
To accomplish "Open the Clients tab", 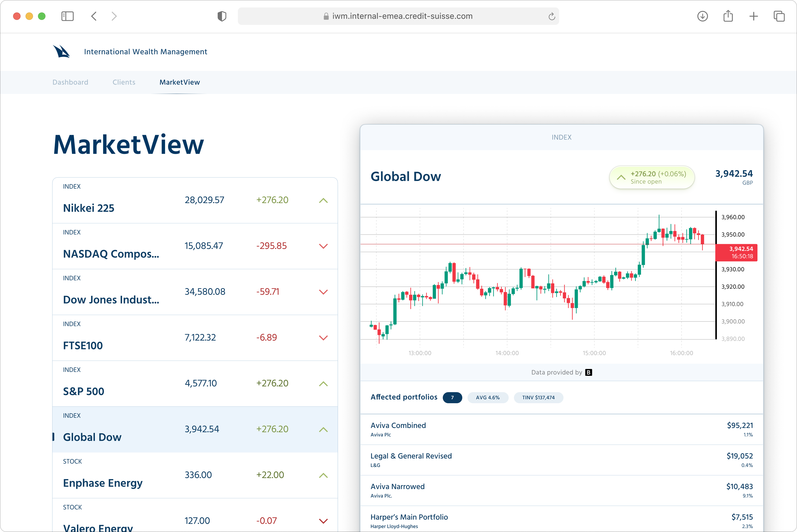I will click(x=124, y=82).
